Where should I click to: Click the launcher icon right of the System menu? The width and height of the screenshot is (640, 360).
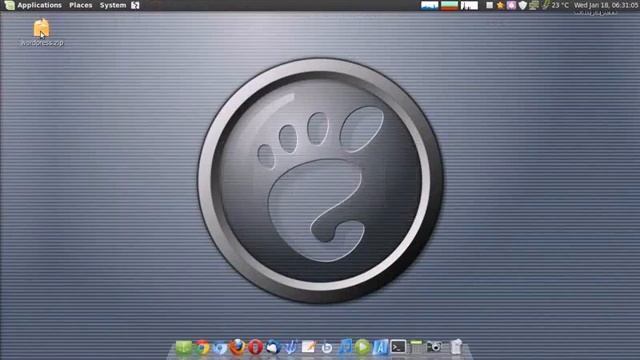tap(136, 5)
